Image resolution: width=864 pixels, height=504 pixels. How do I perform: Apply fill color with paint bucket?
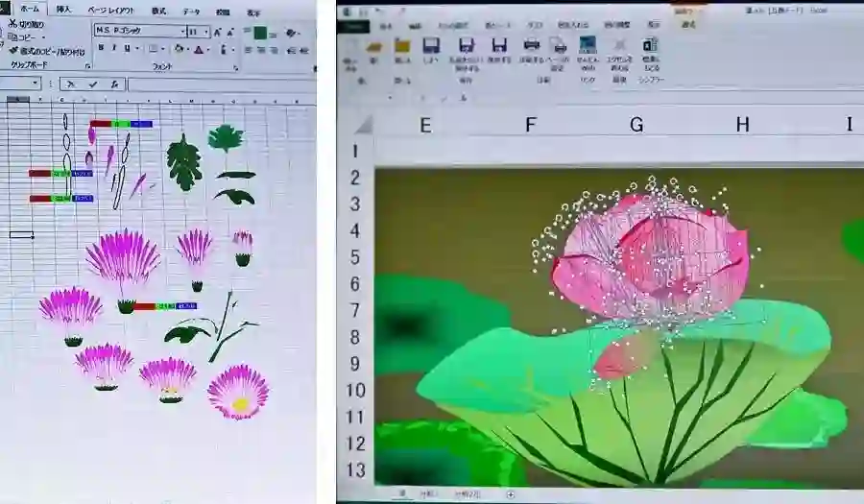click(180, 49)
